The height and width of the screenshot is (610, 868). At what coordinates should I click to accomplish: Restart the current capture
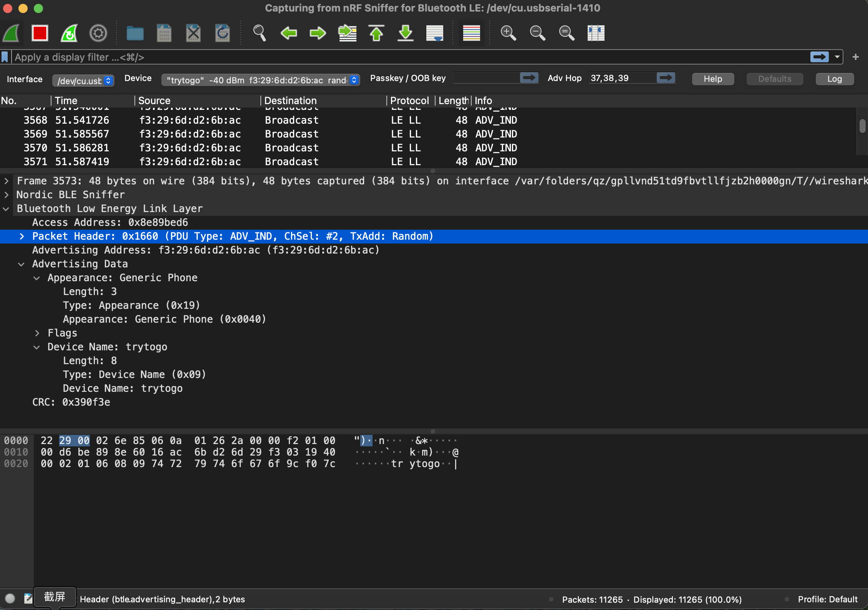click(70, 33)
